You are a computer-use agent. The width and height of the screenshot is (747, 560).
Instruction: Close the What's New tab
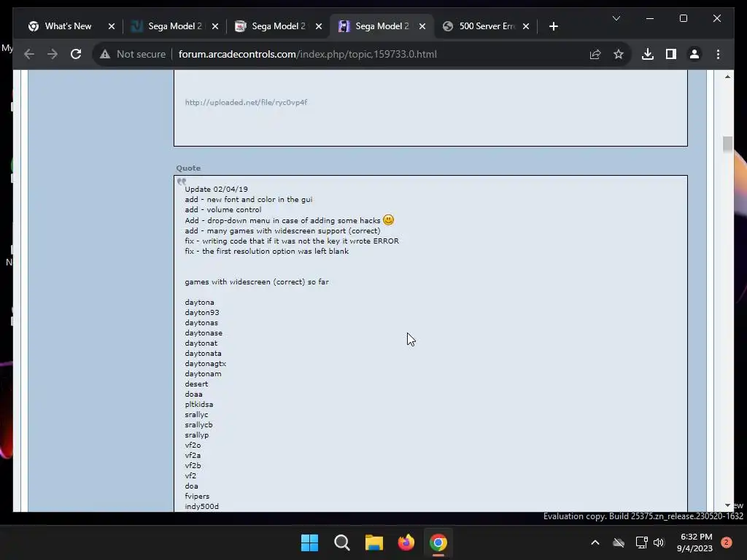[112, 26]
